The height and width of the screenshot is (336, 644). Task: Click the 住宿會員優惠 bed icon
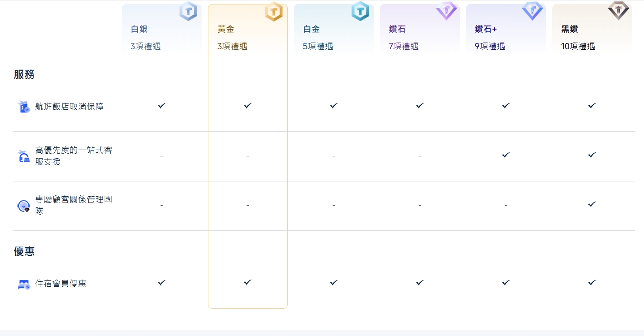coord(24,283)
